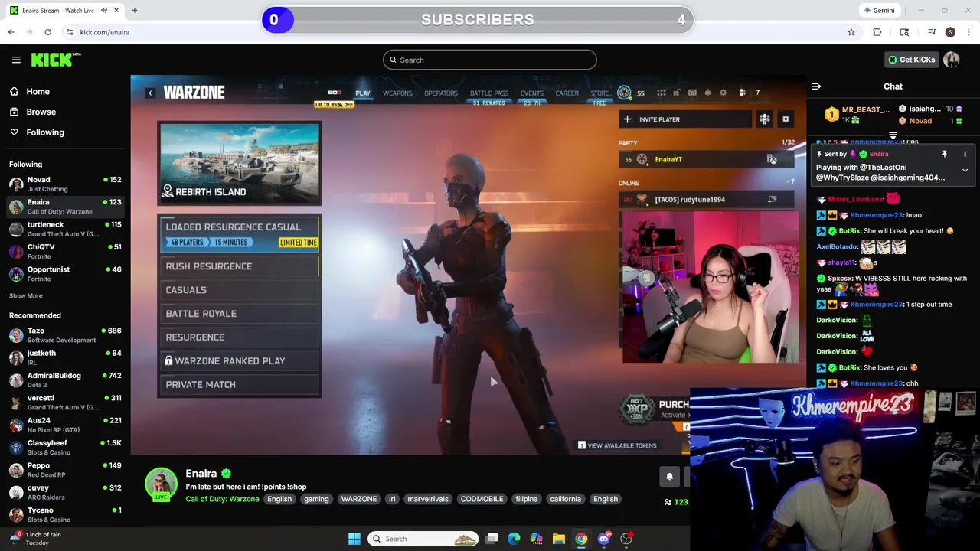This screenshot has width=980, height=551.
Task: Open the Kick hamburger menu
Action: [16, 60]
